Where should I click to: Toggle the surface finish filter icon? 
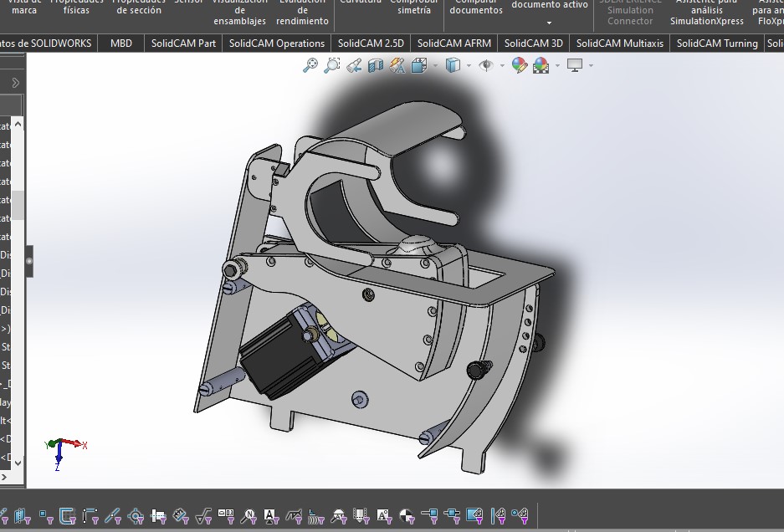click(203, 515)
